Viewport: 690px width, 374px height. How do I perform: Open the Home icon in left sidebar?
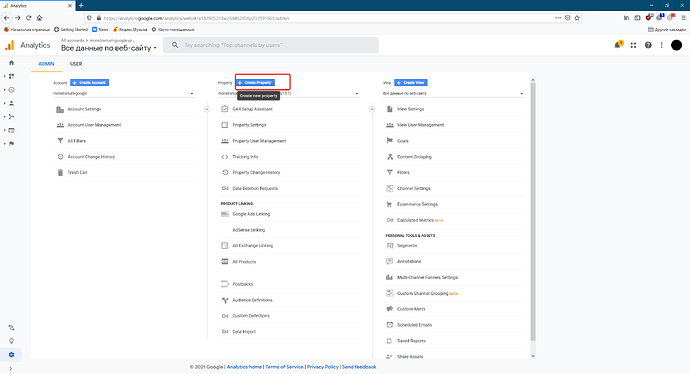pos(11,63)
